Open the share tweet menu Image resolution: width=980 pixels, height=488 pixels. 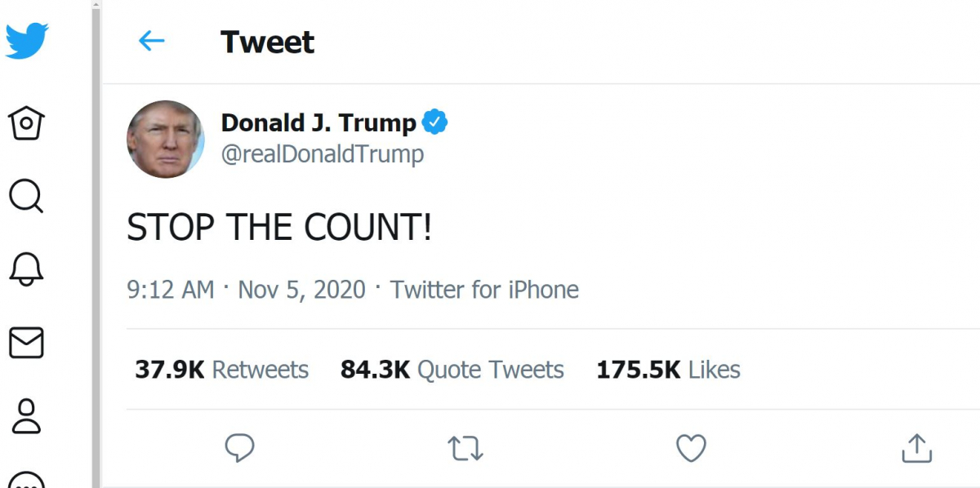[x=916, y=447]
